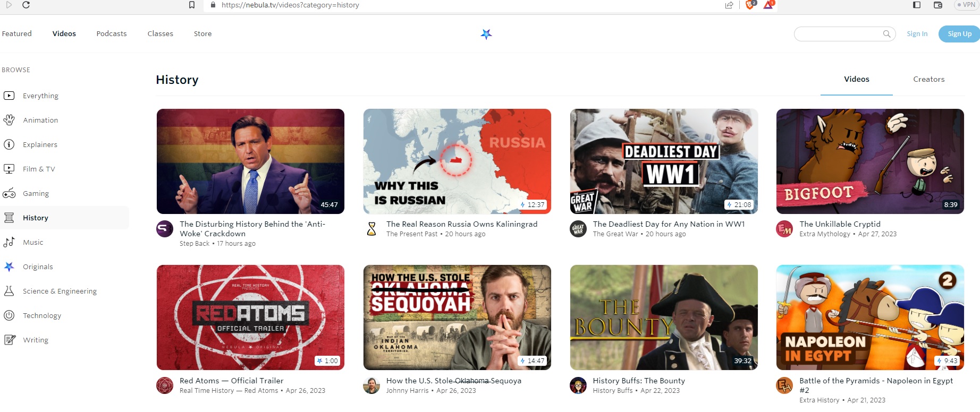Screen dimensions: 980x412
Task: Click the Brave rewards triangle icon
Action: pos(768,5)
